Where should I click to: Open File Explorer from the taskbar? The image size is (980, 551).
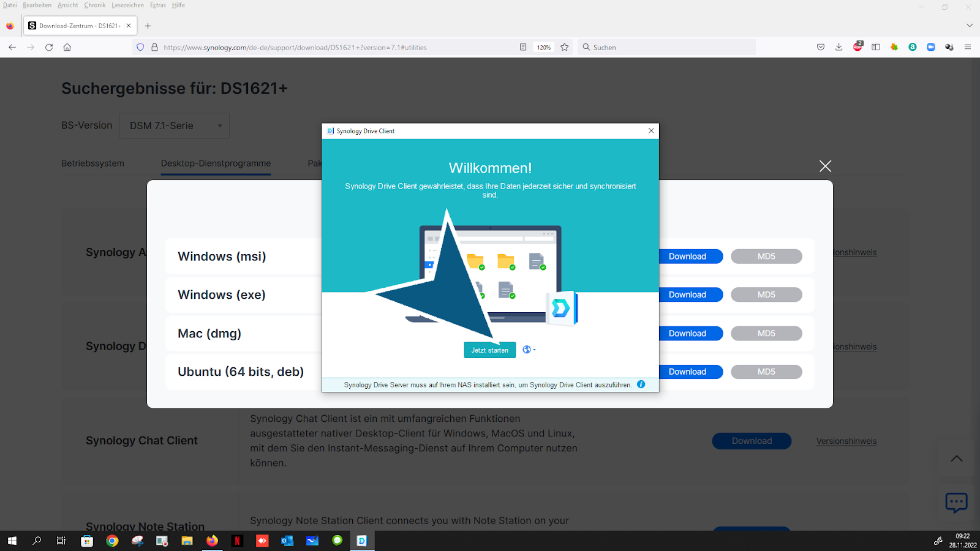[x=187, y=541]
